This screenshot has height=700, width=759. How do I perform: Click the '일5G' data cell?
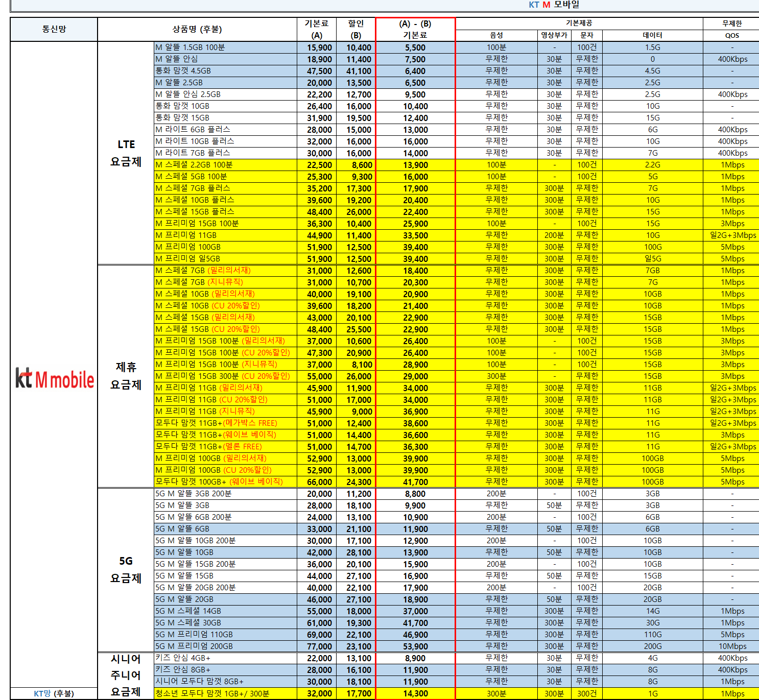652,259
